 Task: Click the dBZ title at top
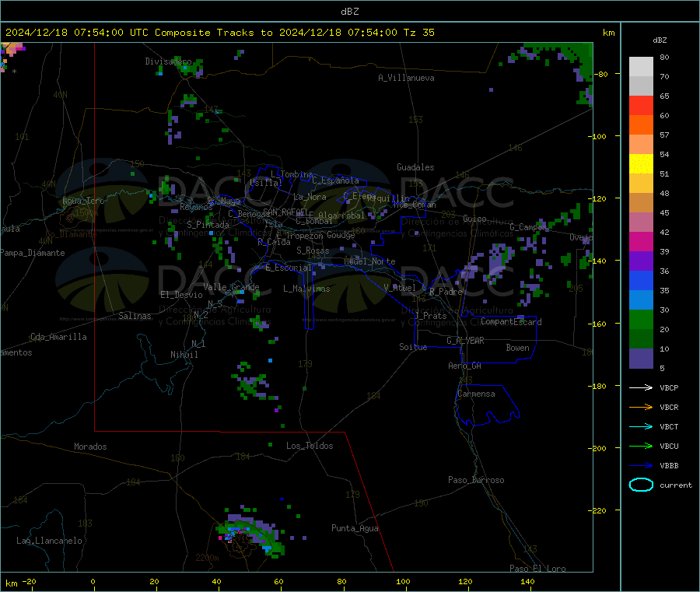pos(349,12)
